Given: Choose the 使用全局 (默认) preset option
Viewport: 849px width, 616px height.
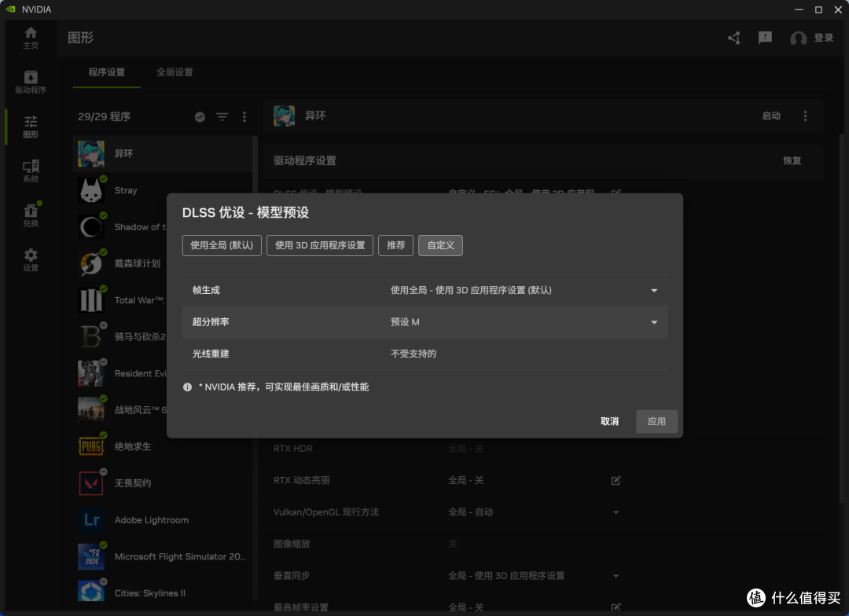Looking at the screenshot, I should (x=222, y=245).
